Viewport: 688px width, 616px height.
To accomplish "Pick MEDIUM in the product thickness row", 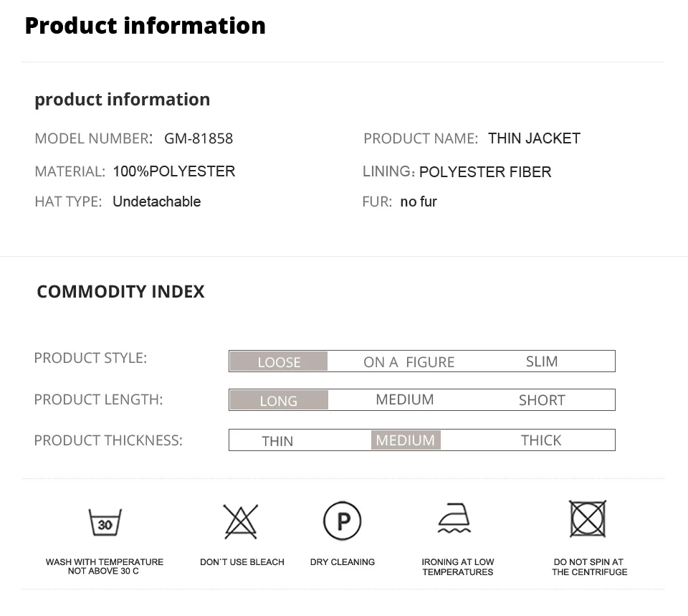I will (406, 440).
